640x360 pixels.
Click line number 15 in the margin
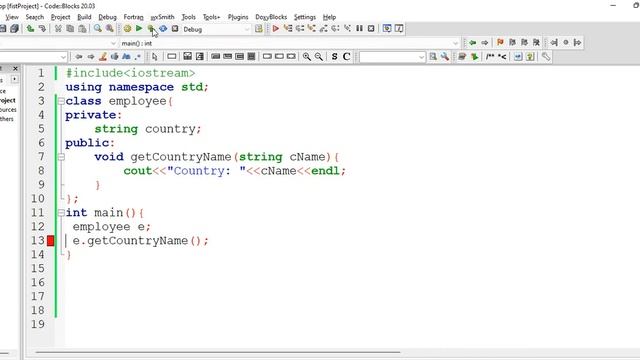point(38,269)
